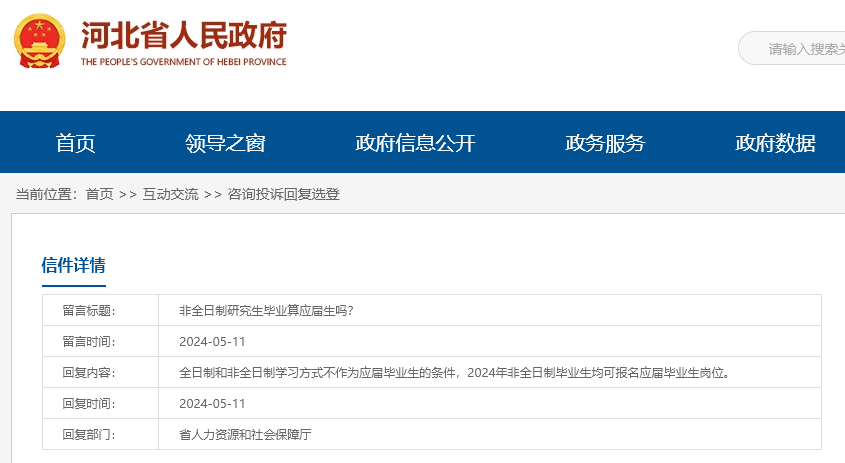The width and height of the screenshot is (845, 463).
Task: Click the 河北省人民政府 site title
Action: [184, 36]
